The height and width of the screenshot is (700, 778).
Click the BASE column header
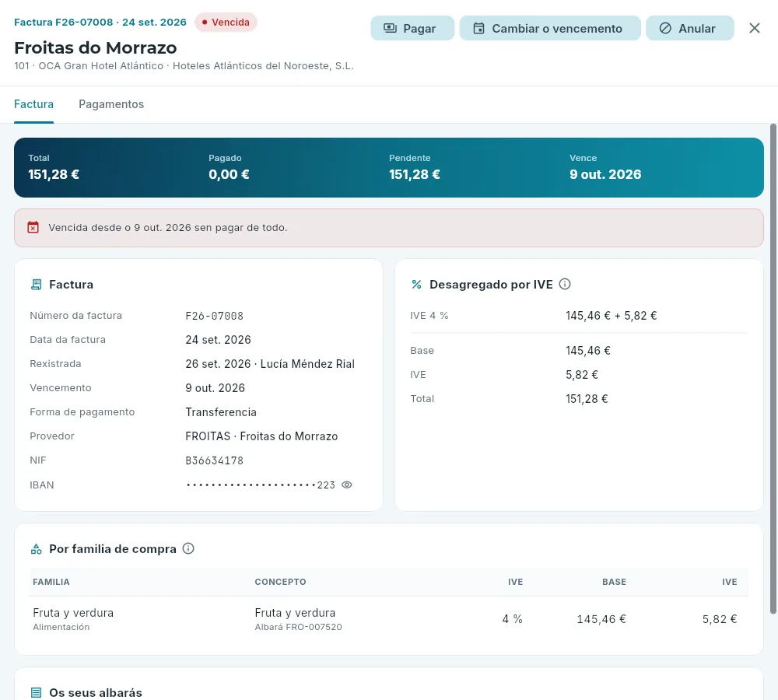pyautogui.click(x=614, y=582)
